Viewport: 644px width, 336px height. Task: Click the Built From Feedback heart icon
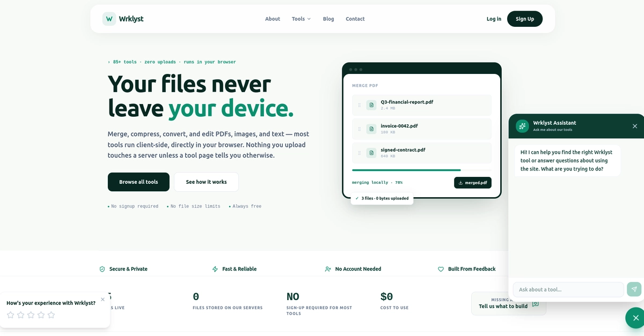click(x=441, y=269)
